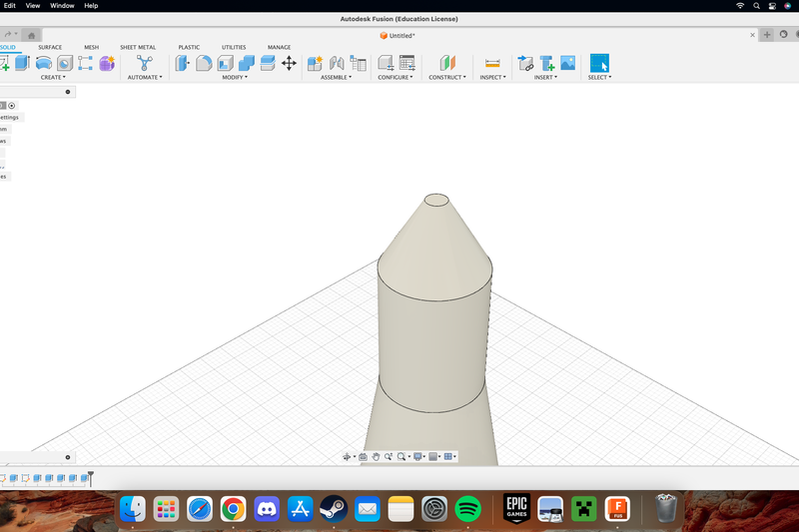
Task: Switch to the SURFACE tab
Action: tap(50, 47)
